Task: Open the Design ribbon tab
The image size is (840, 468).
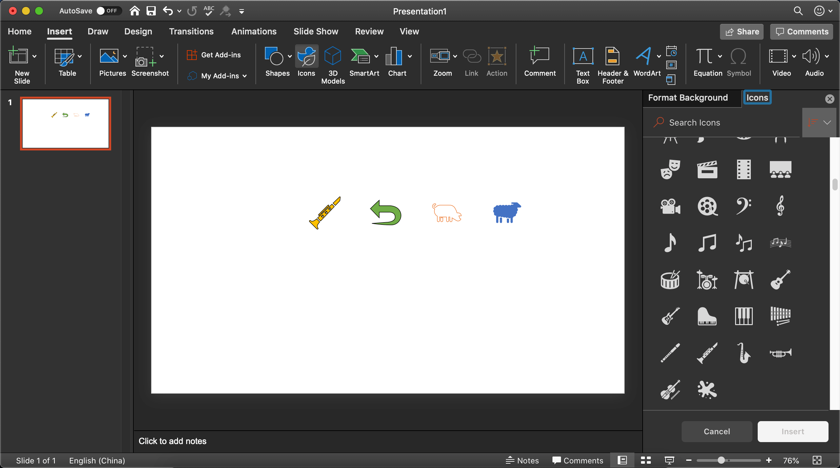Action: pyautogui.click(x=138, y=32)
